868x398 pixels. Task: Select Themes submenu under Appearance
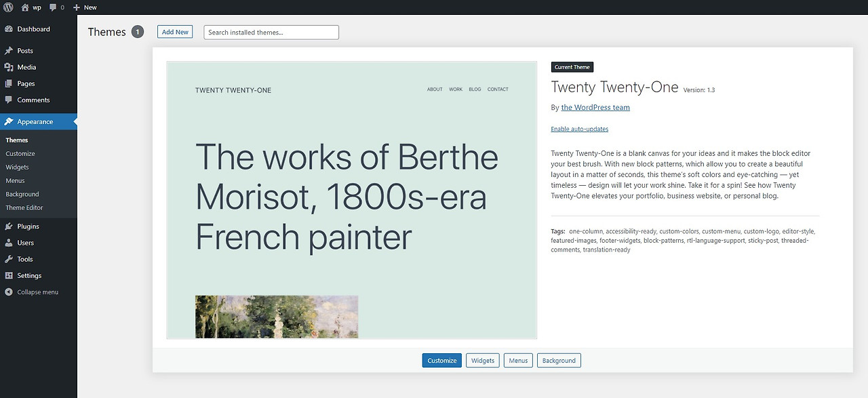point(17,140)
